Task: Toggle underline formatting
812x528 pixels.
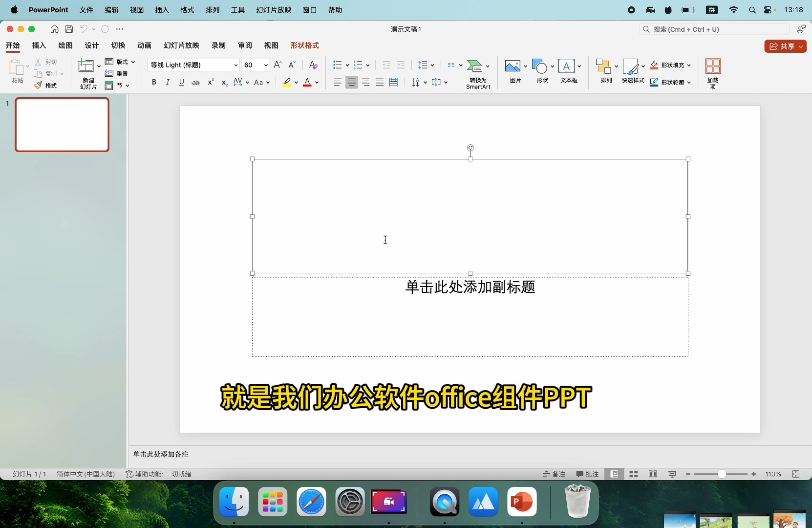Action: pos(182,82)
